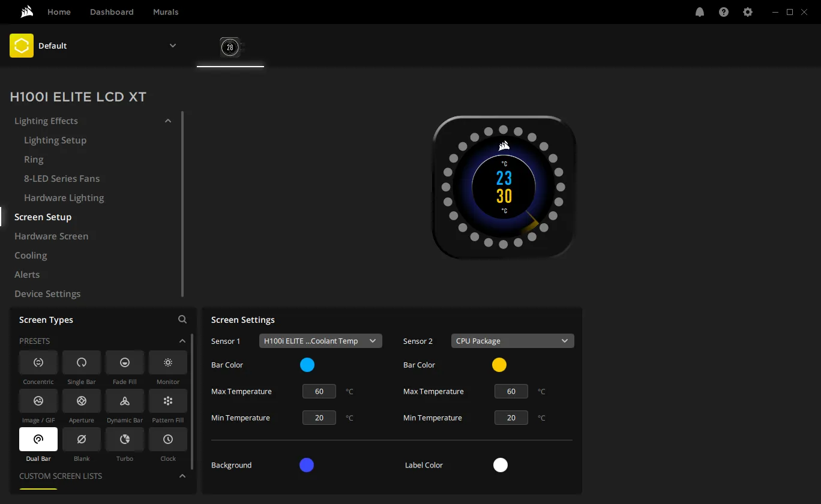Viewport: 821px width, 504px height.
Task: Select the Turbo screen preset
Action: click(125, 439)
